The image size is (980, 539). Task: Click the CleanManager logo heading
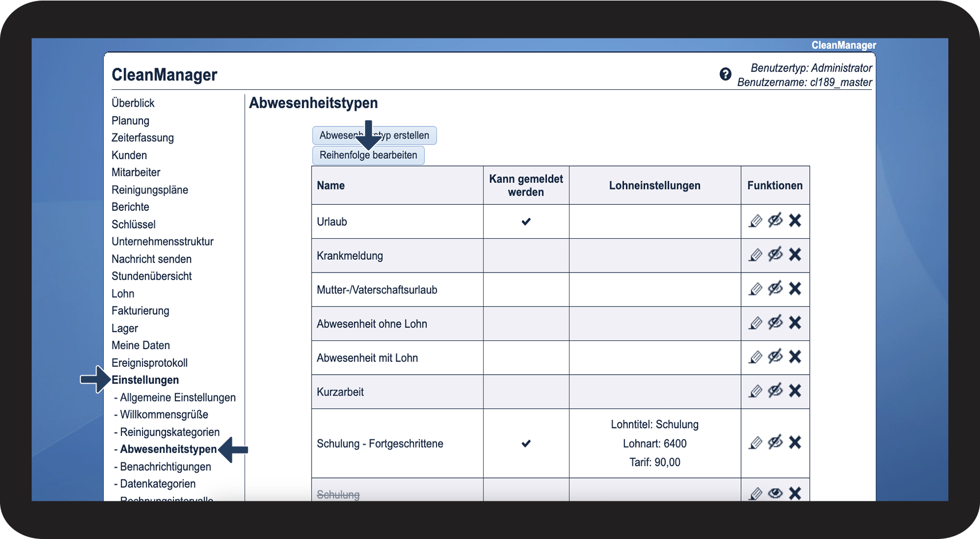tap(165, 75)
